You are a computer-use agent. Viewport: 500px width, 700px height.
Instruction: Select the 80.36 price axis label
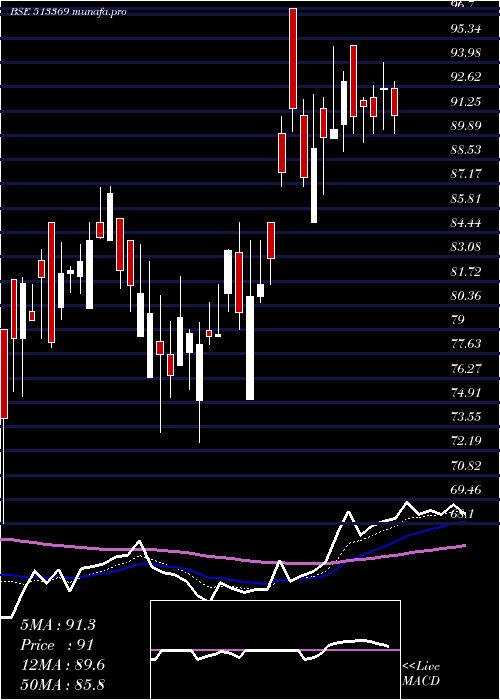(467, 296)
